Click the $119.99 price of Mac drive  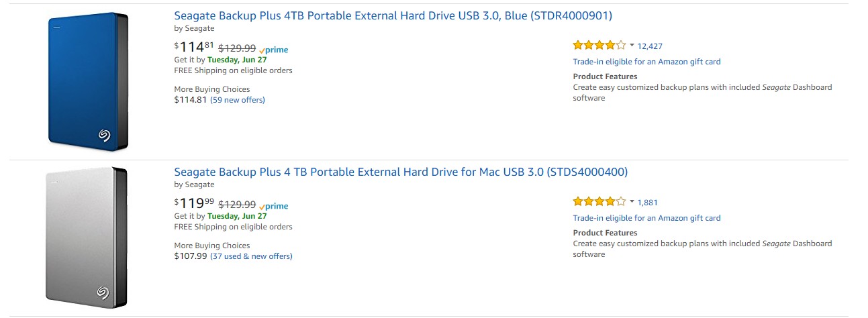(195, 203)
